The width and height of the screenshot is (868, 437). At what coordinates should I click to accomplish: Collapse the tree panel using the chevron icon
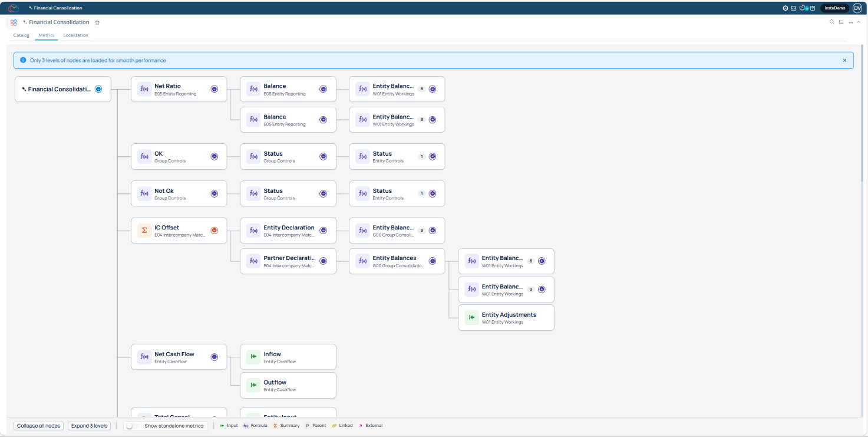859,22
